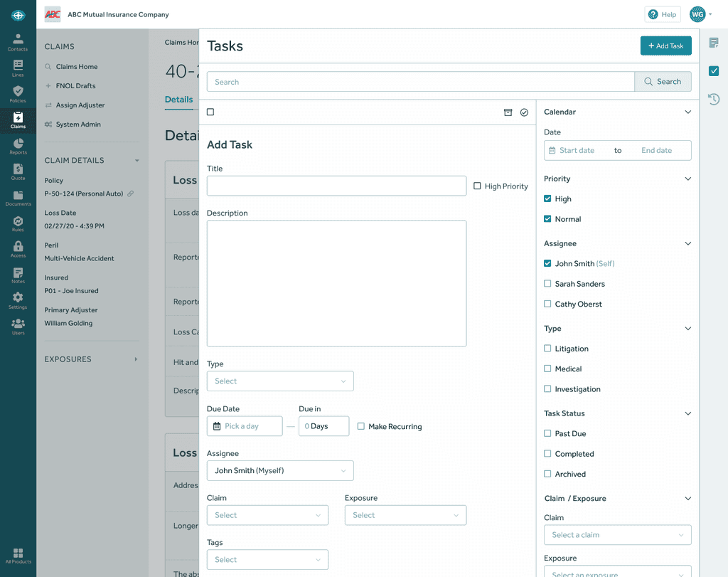This screenshot has height=577, width=728.
Task: Open Contacts in the left sidebar
Action: click(x=18, y=42)
